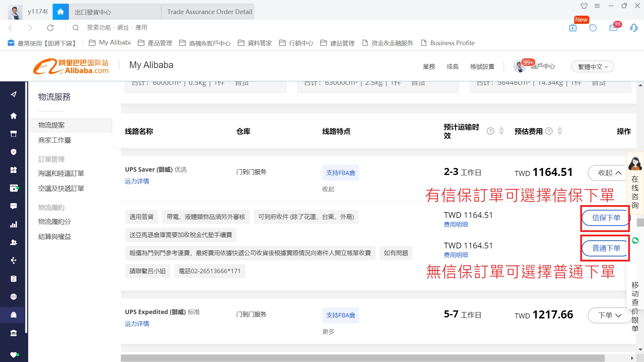Screen dimensions: 644x362
Task: Click the globe icon in sidebar
Action: (x=13, y=297)
